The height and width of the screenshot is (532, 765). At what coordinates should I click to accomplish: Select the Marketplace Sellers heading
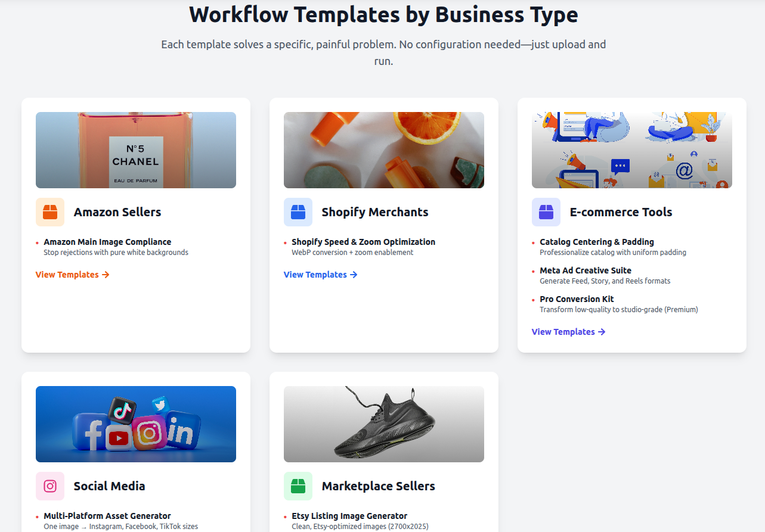pos(379,486)
